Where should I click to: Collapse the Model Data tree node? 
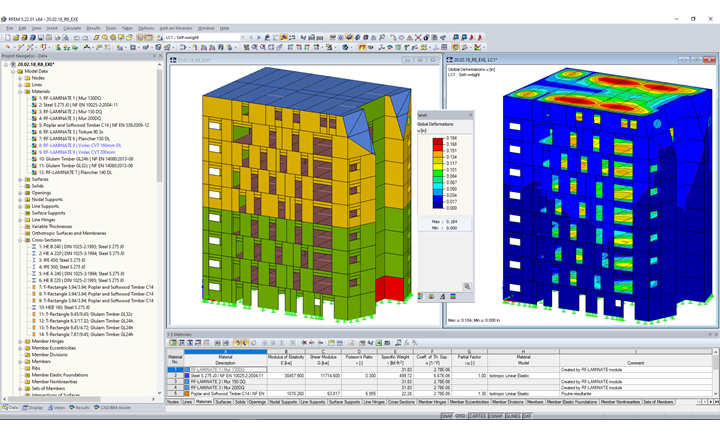click(13, 71)
